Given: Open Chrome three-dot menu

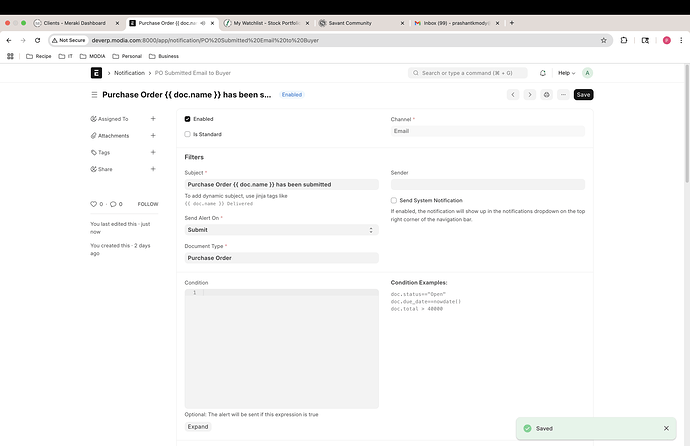Looking at the screenshot, I should click(x=681, y=40).
